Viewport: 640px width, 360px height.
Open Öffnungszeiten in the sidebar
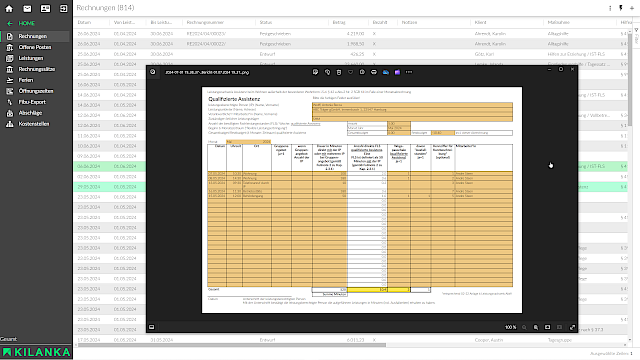tap(35, 91)
